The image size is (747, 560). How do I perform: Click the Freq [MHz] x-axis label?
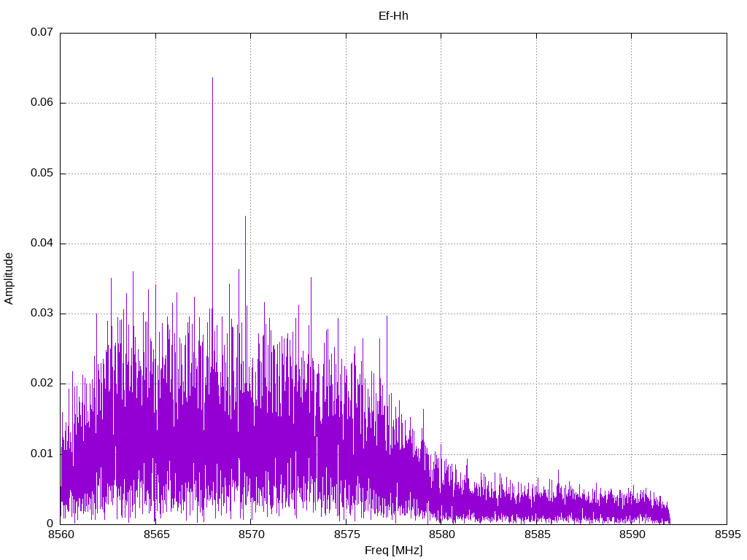pos(393,551)
